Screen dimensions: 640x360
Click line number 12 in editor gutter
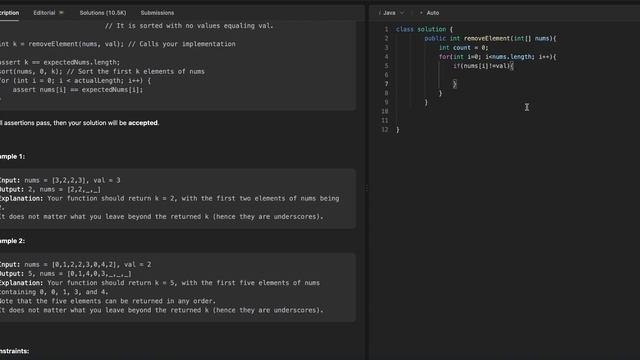[x=384, y=129]
